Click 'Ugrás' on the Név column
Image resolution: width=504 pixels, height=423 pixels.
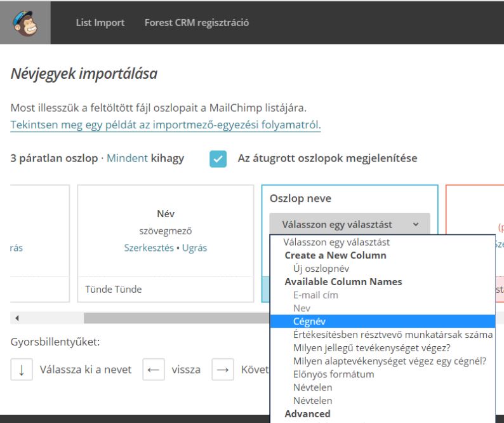[x=194, y=248]
